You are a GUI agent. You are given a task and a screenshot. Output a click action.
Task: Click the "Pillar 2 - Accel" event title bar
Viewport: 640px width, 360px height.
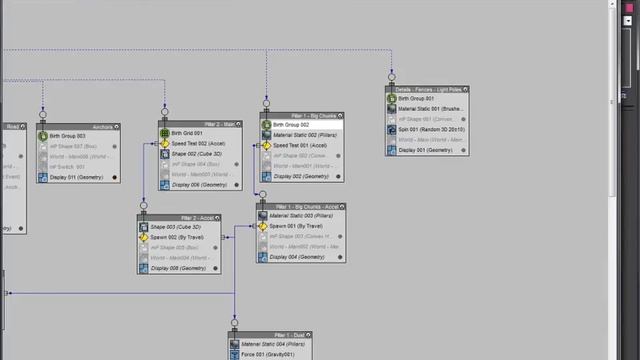(180, 218)
